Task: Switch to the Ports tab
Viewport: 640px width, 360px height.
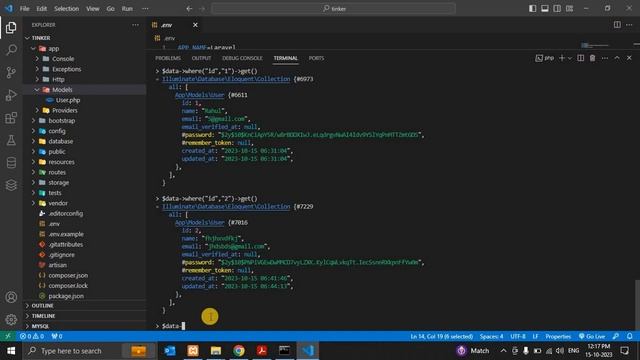Action: tap(316, 58)
